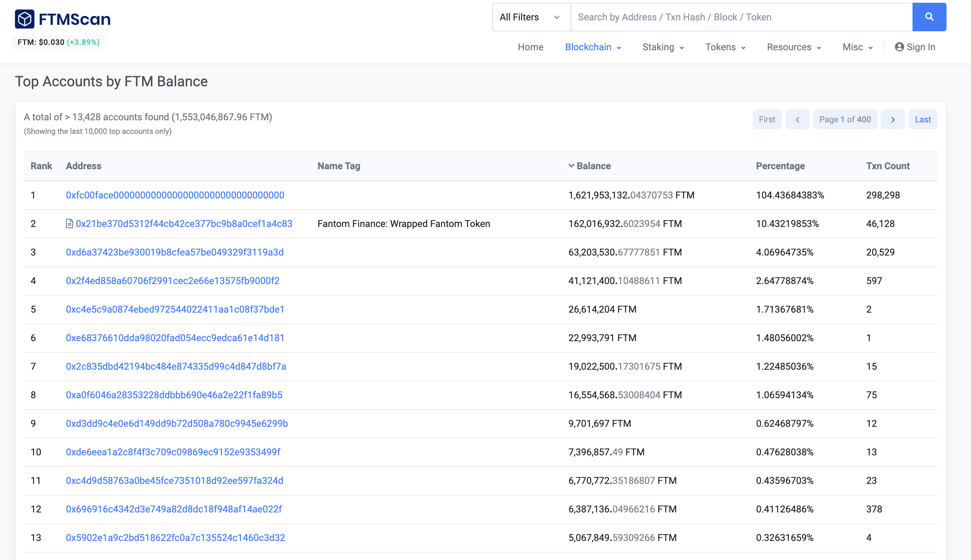The height and width of the screenshot is (560, 971).
Task: Click the previous-page chevron arrow
Action: 797,119
